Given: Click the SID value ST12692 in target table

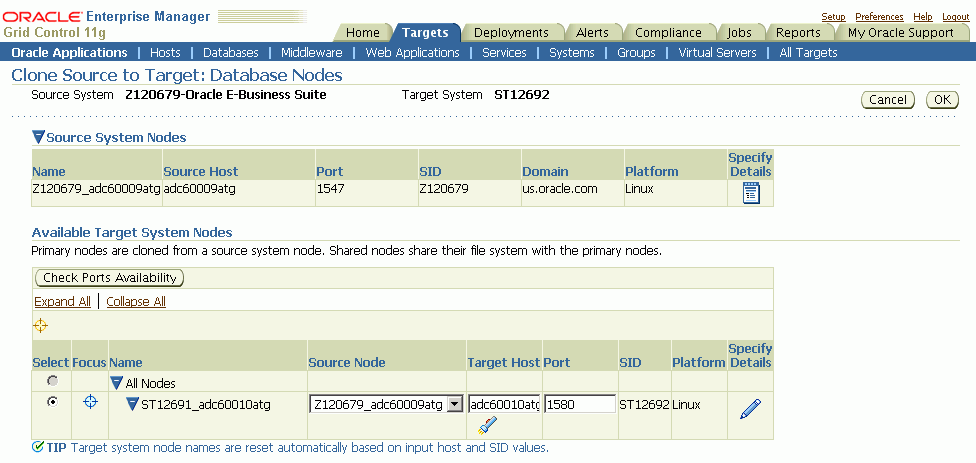Looking at the screenshot, I should [644, 405].
